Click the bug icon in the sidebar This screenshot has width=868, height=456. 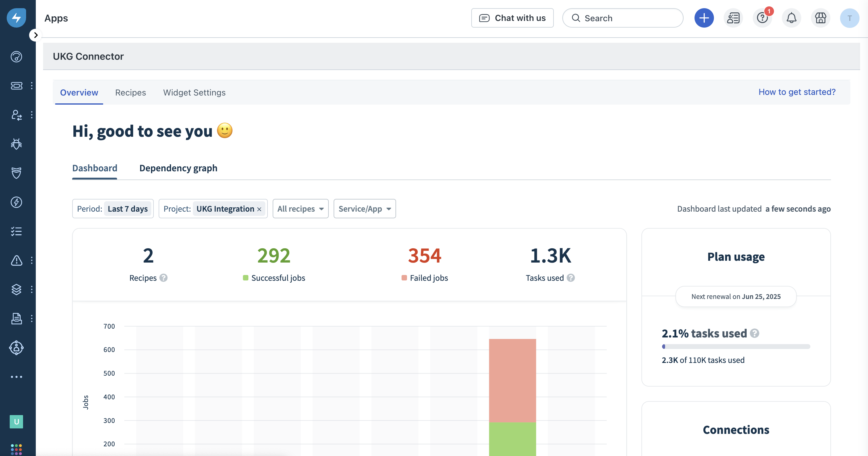tap(16, 144)
